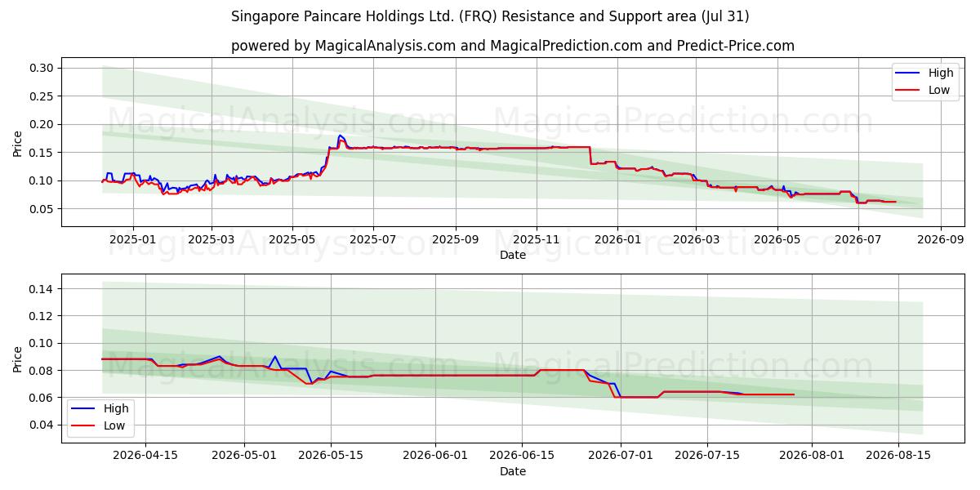The width and height of the screenshot is (980, 490).
Task: Click the 0.10 price tick on the top chart
Action: [42, 180]
